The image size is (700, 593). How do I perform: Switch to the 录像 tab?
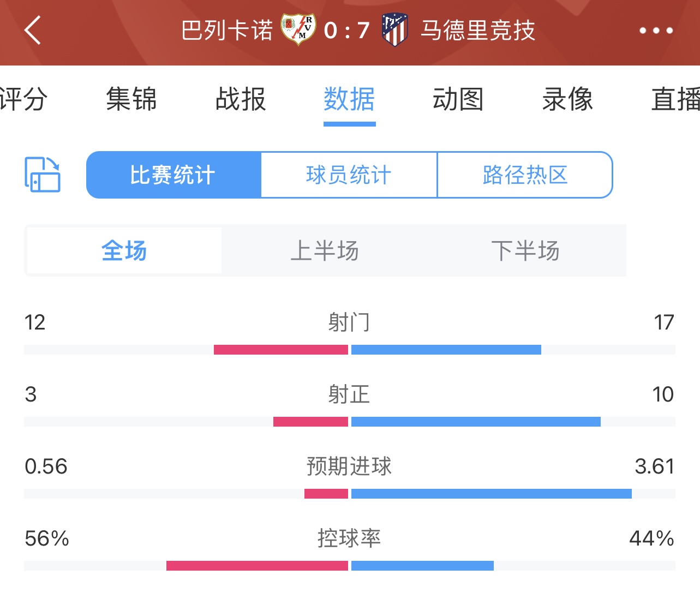567,99
